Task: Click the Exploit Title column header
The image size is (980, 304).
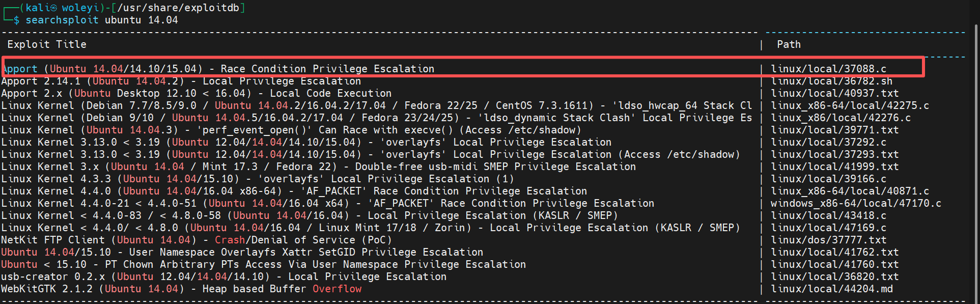Action: [47, 45]
